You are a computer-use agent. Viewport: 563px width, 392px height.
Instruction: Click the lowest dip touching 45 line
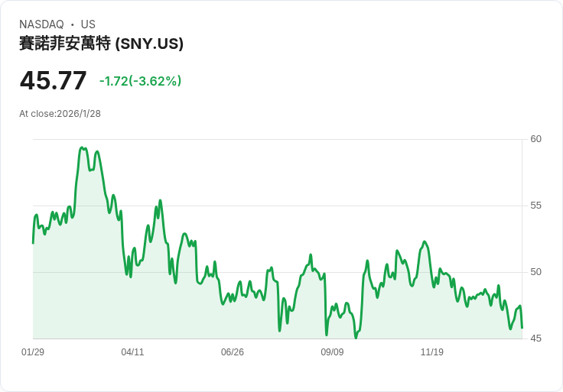(x=356, y=338)
